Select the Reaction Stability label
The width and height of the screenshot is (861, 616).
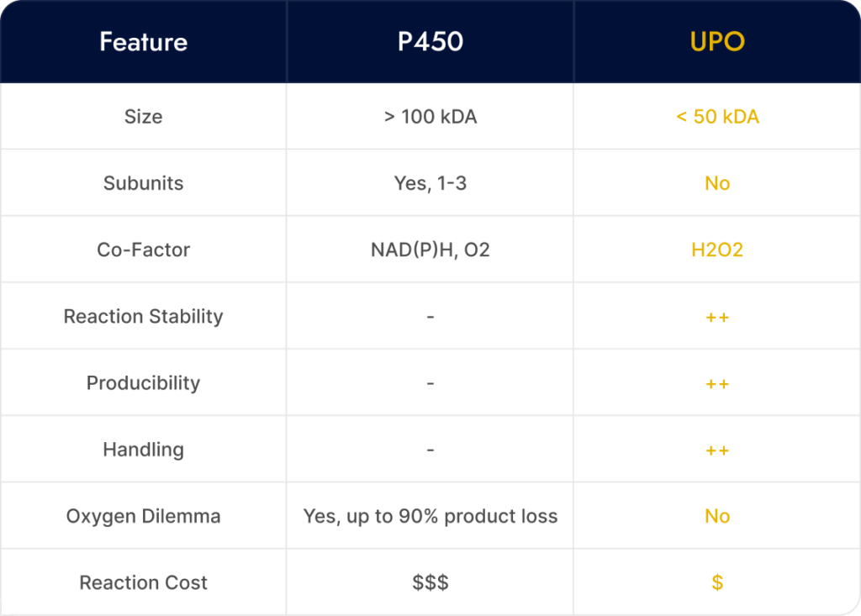[x=143, y=317]
